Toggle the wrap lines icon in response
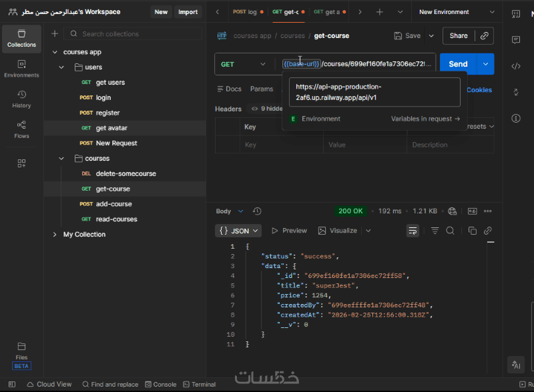 point(413,231)
